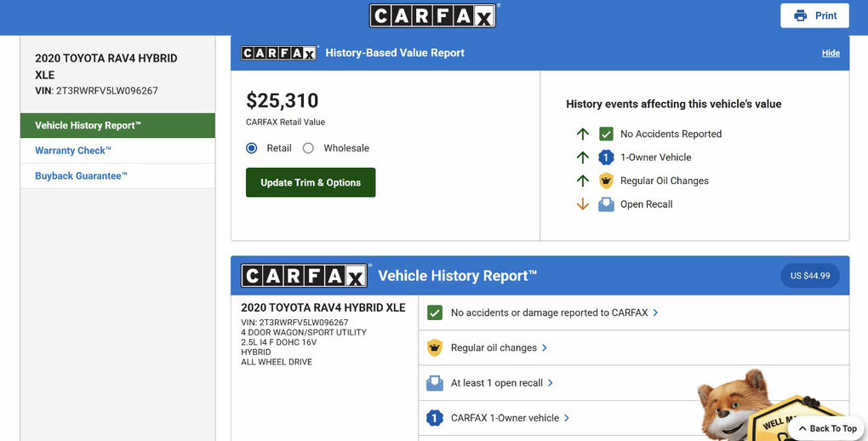Click the crown icon beside Regular oil changes row

435,347
